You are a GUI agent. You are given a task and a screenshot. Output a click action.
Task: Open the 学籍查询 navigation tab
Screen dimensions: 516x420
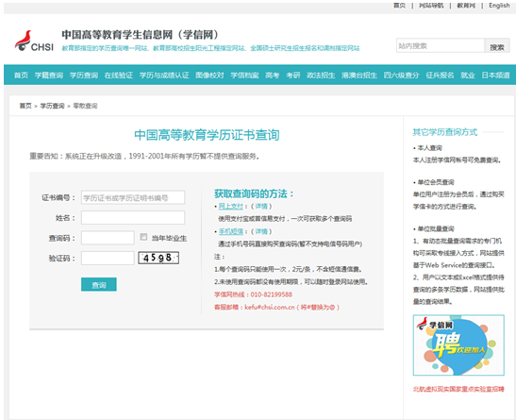(x=49, y=76)
